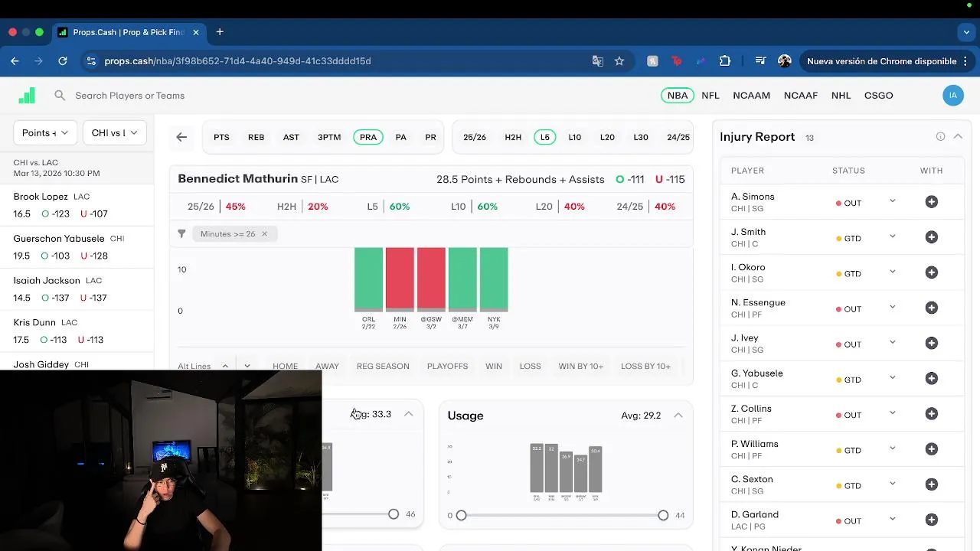Viewport: 980px width, 551px height.
Task: Click the Usage slider left handle
Action: (461, 515)
